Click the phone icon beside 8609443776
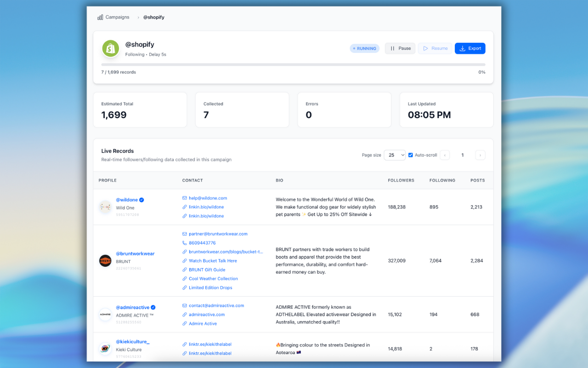The width and height of the screenshot is (588, 368). [185, 243]
